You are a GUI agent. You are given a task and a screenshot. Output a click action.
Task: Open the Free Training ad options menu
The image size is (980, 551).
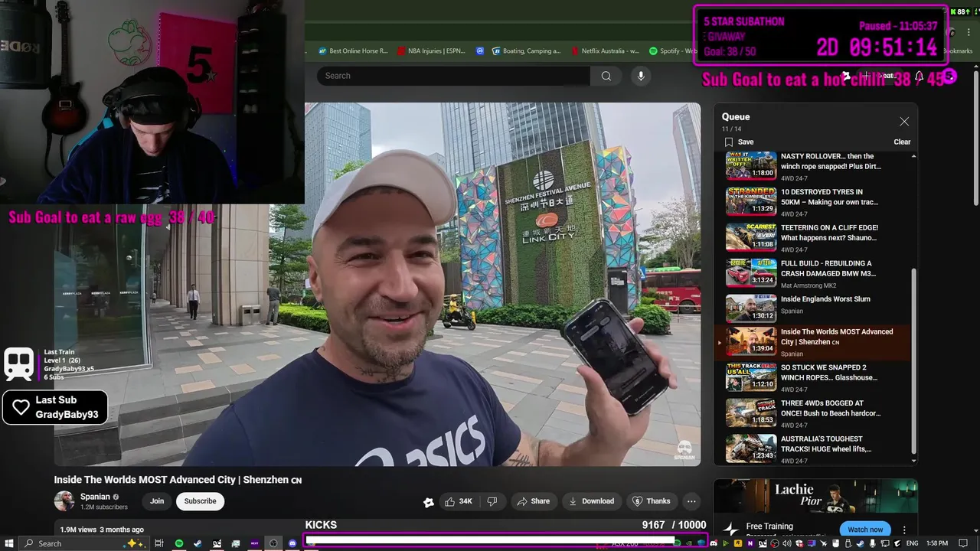click(x=904, y=530)
